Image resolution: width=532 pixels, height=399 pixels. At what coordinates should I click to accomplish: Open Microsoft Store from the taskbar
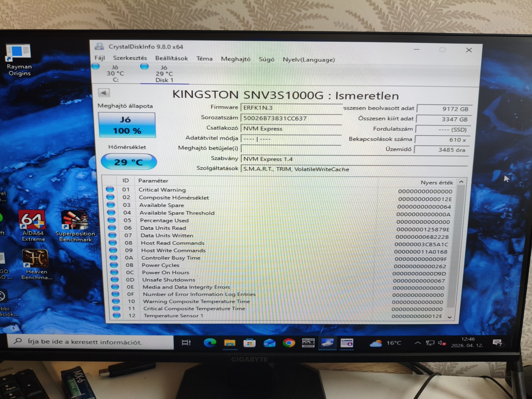click(249, 343)
